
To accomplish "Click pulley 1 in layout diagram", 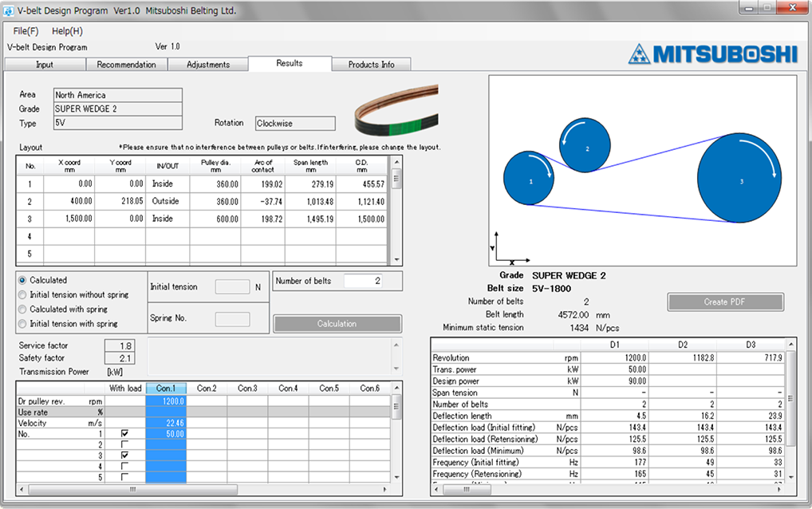I will coord(529,178).
